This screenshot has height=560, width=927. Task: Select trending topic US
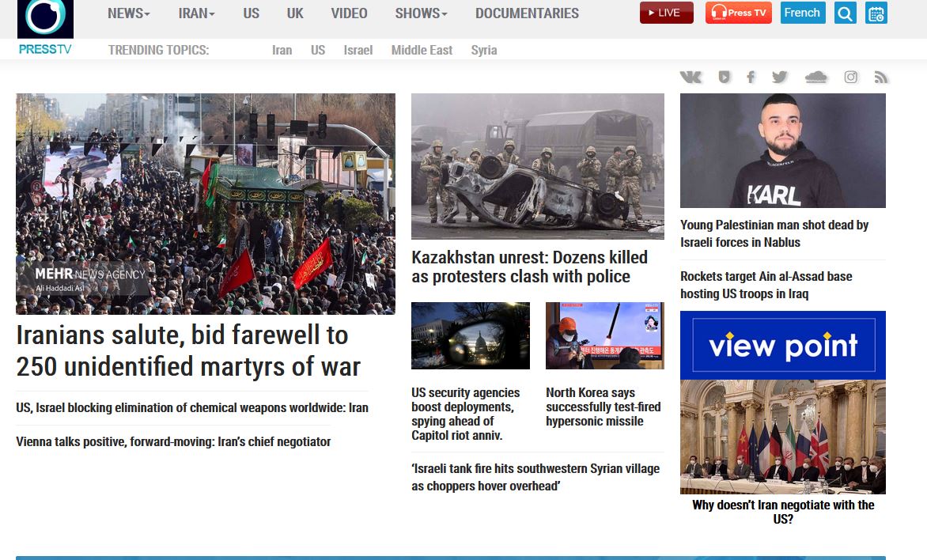[318, 51]
